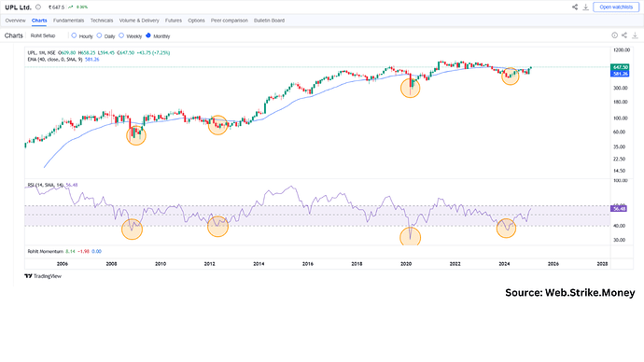
Task: Select the Daily timeframe radio button
Action: (x=99, y=35)
